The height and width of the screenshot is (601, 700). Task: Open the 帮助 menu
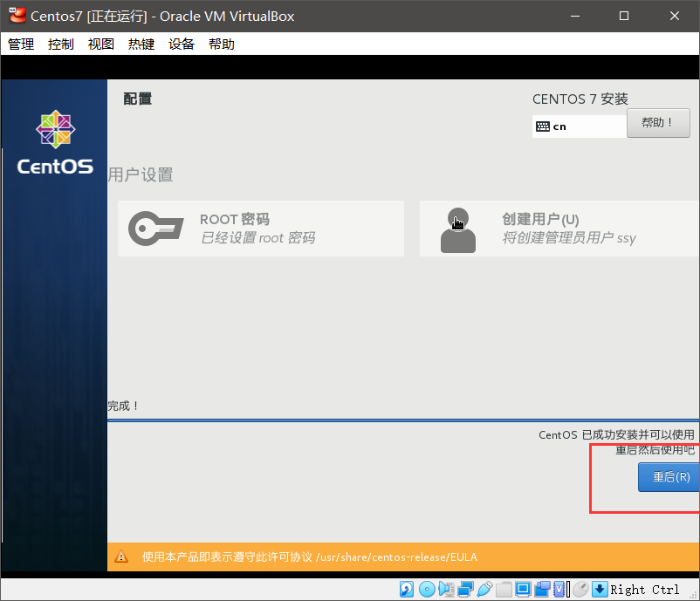(222, 44)
